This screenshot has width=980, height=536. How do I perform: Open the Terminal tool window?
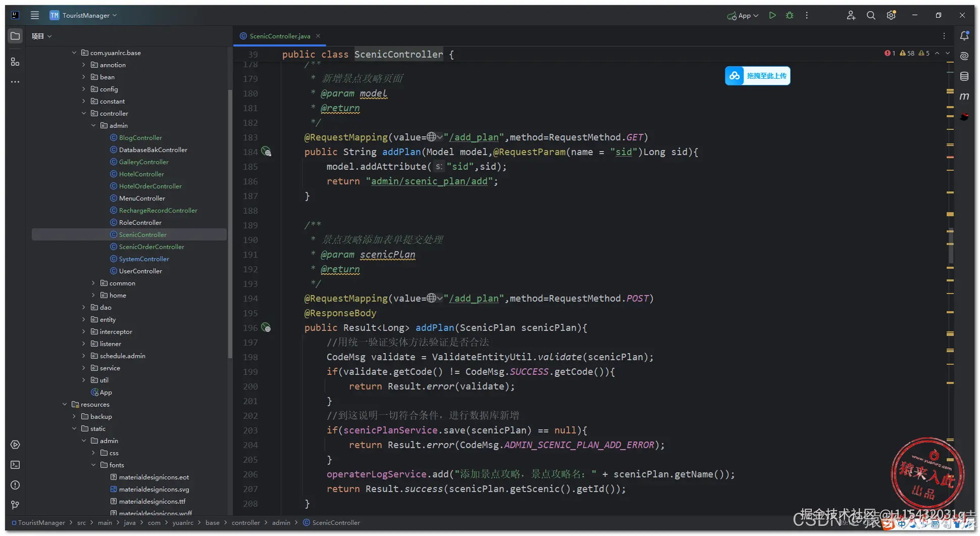click(x=15, y=465)
